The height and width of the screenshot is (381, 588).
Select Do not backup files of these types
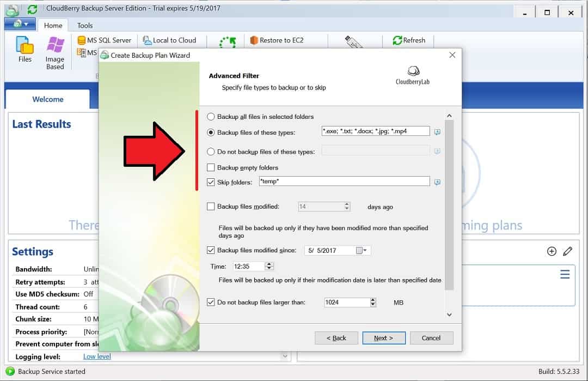[x=211, y=152]
